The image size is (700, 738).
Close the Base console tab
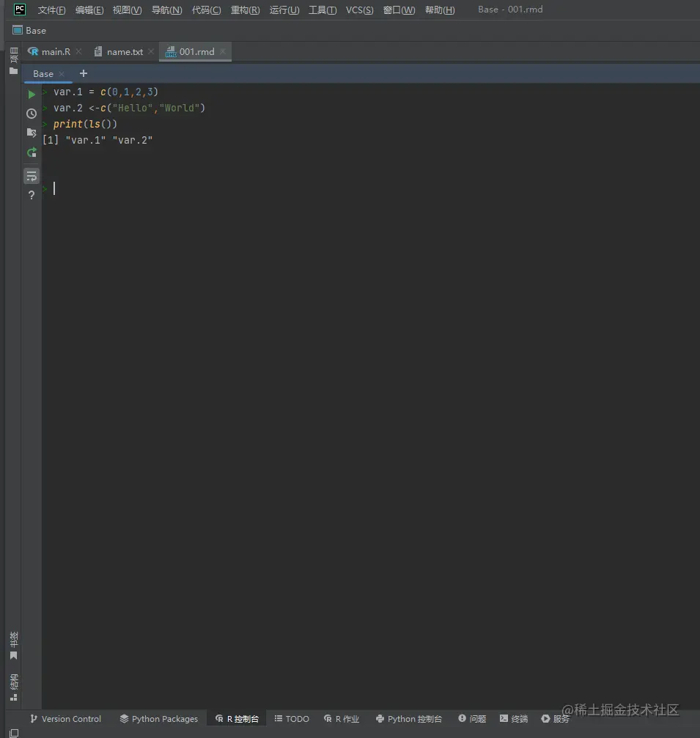tap(62, 74)
